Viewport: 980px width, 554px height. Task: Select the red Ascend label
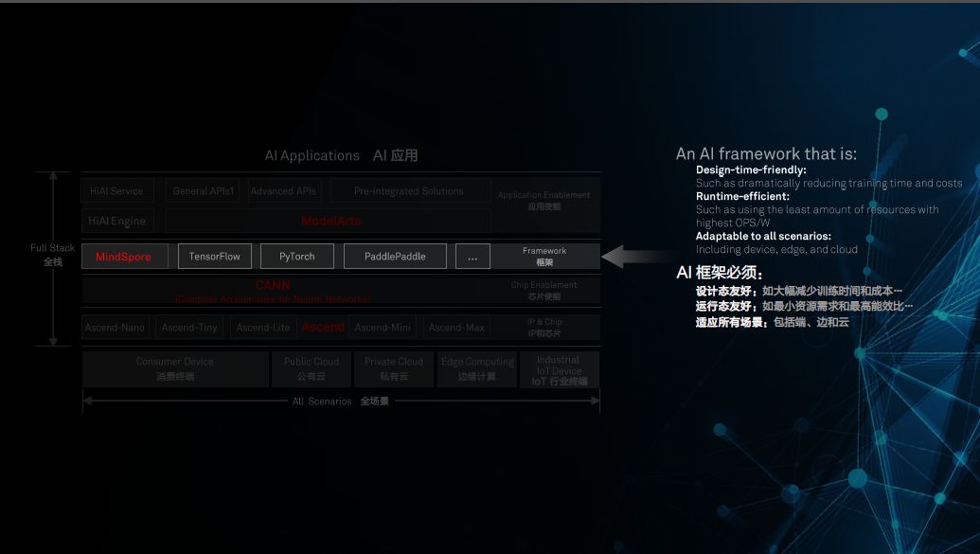pos(323,327)
